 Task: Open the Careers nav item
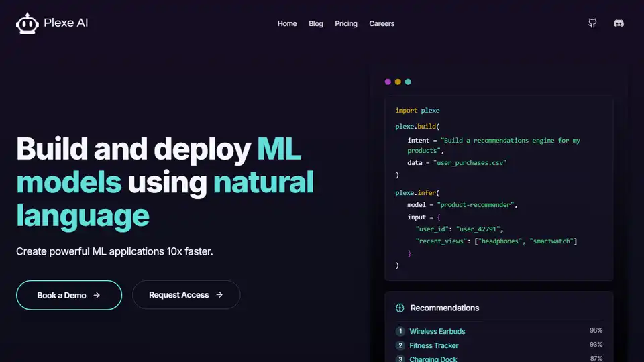pyautogui.click(x=382, y=24)
